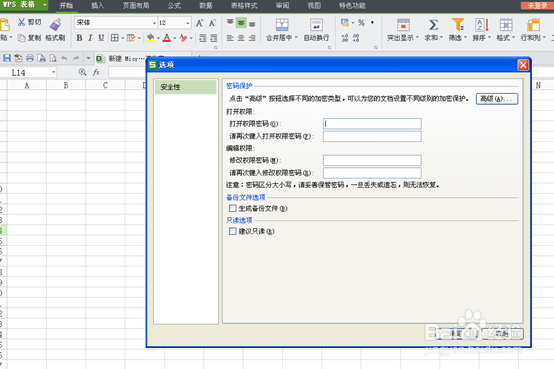
Task: Expand the borders dropdown arrow
Action: pyautogui.click(x=123, y=38)
